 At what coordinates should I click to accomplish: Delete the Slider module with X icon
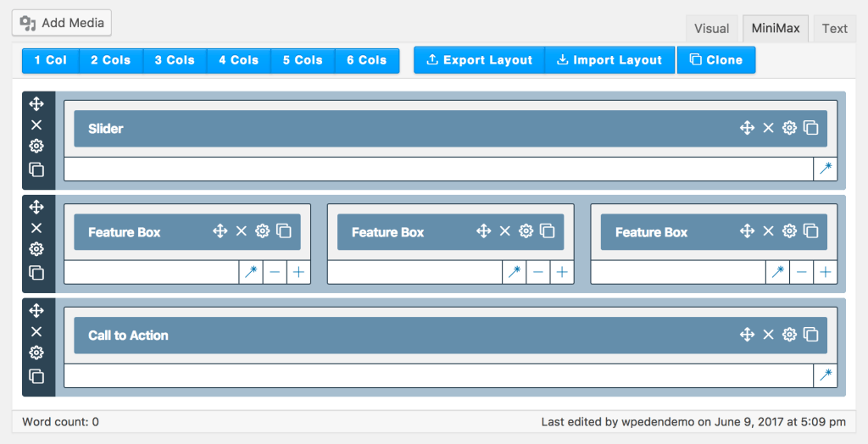[768, 128]
